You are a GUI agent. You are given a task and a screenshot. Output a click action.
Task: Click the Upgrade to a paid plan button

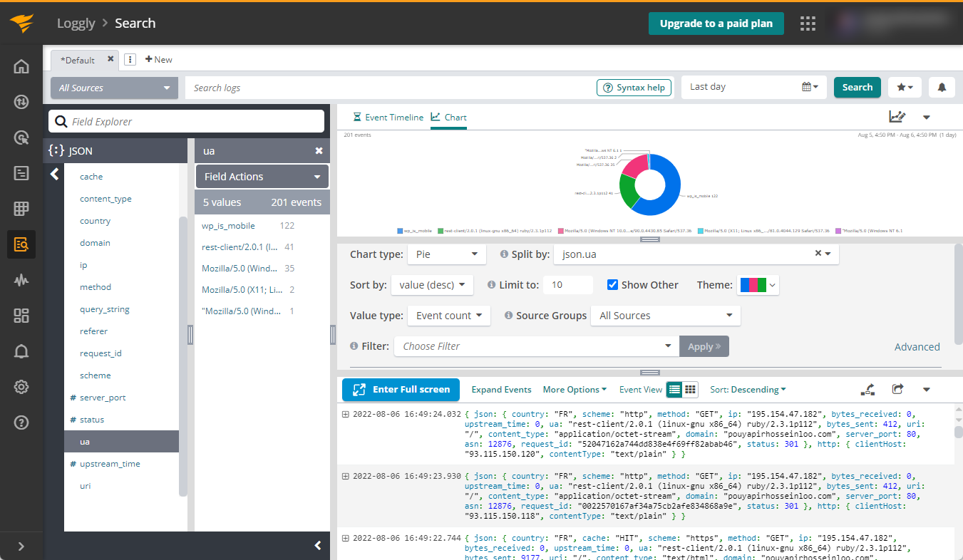[716, 24]
